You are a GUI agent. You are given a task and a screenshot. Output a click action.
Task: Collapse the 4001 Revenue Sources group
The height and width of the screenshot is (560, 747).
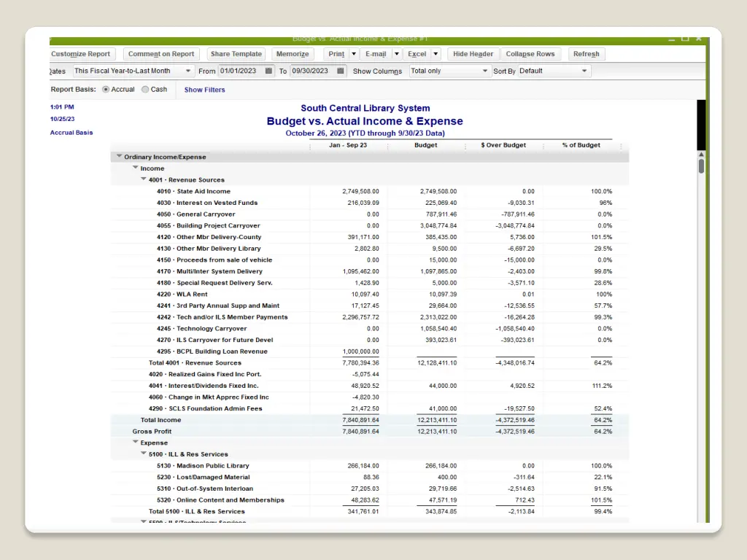pyautogui.click(x=144, y=179)
